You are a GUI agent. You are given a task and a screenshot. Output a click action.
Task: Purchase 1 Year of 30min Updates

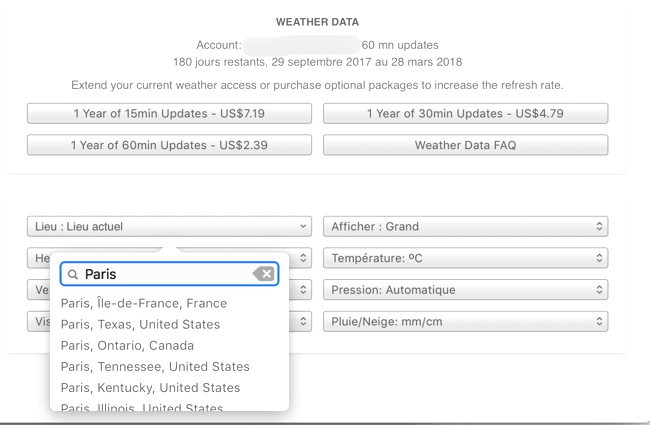(465, 114)
